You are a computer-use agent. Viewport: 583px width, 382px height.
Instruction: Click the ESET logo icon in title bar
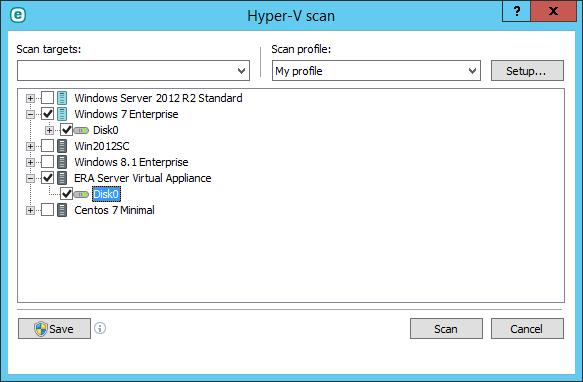coord(17,15)
